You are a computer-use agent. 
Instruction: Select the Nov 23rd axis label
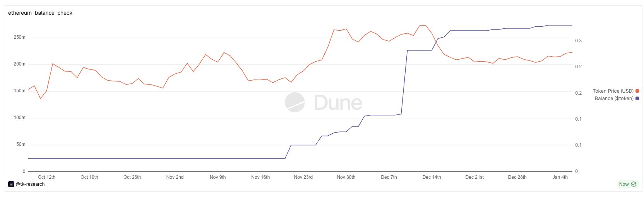point(303,177)
